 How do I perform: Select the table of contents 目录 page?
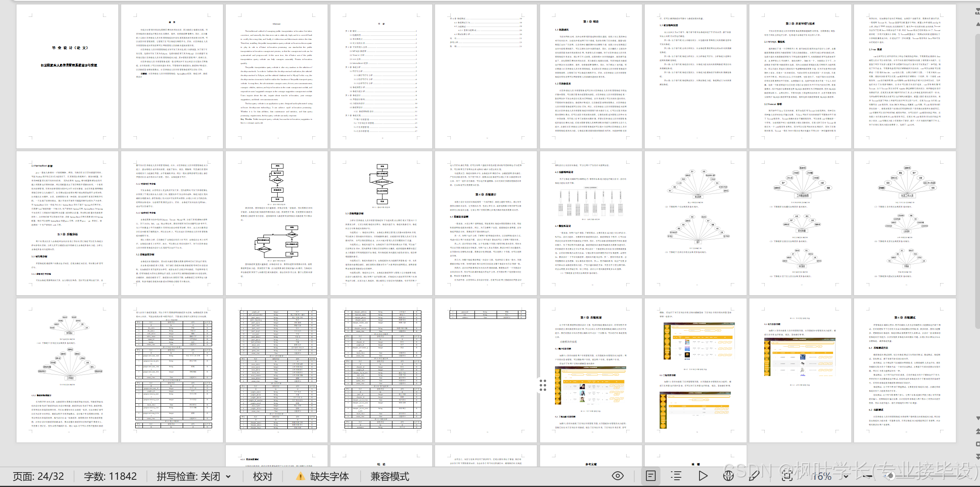pos(381,76)
